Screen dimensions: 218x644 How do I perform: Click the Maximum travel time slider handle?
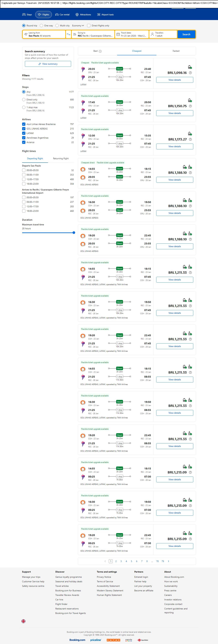click(74, 233)
